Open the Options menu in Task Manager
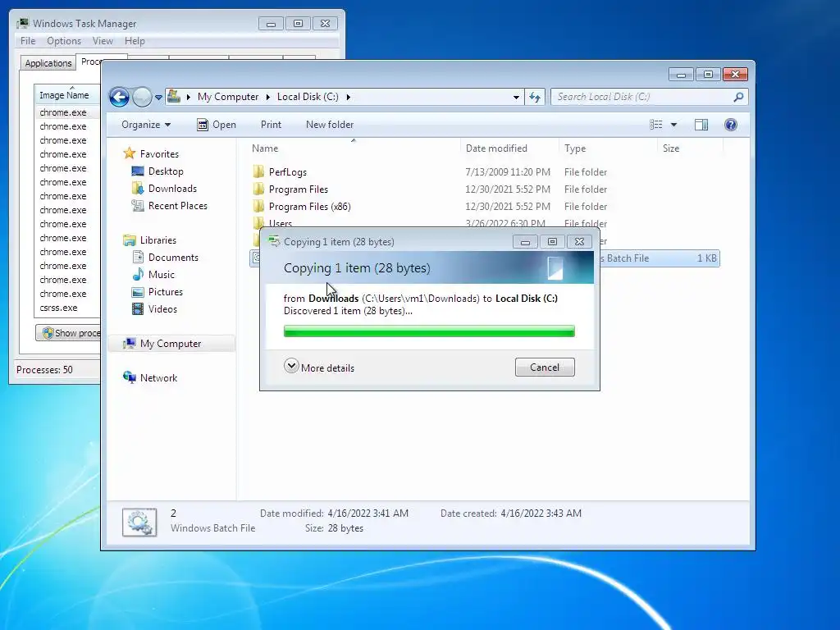The width and height of the screenshot is (840, 630). click(64, 41)
